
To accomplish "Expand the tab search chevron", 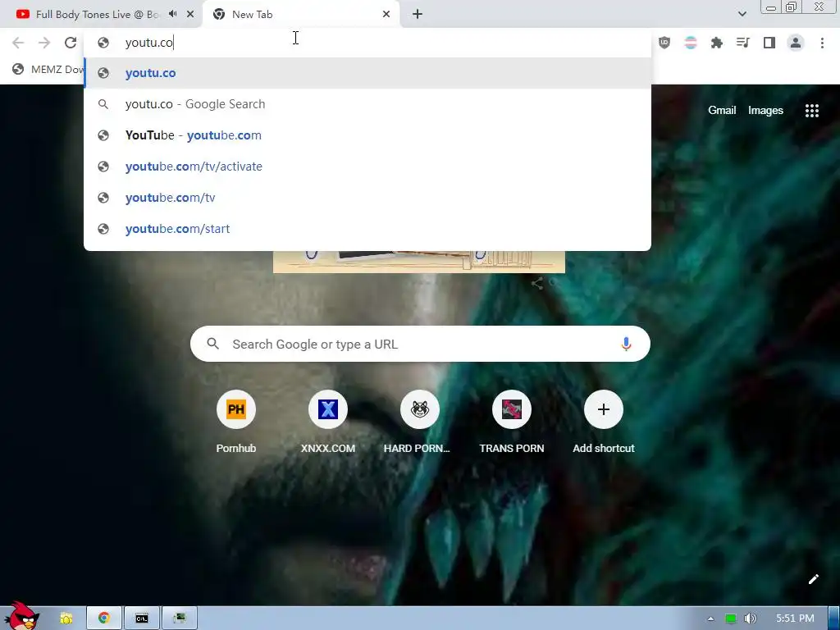I will (x=742, y=14).
